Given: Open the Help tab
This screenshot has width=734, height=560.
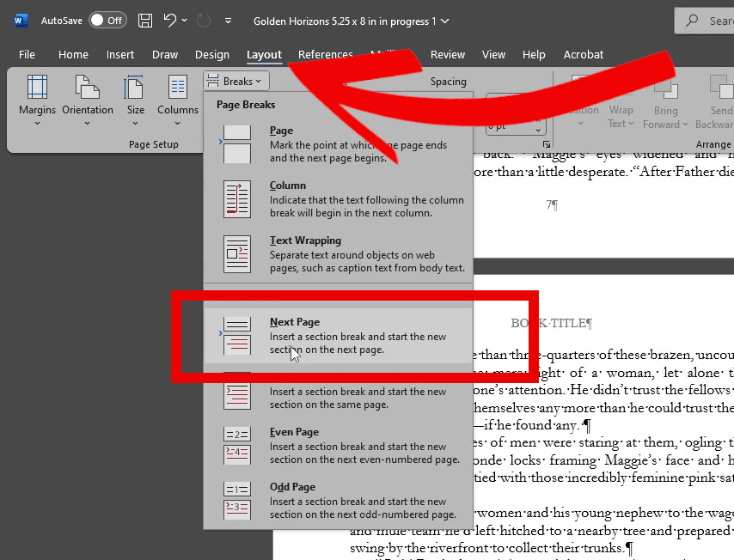Looking at the screenshot, I should 534,55.
